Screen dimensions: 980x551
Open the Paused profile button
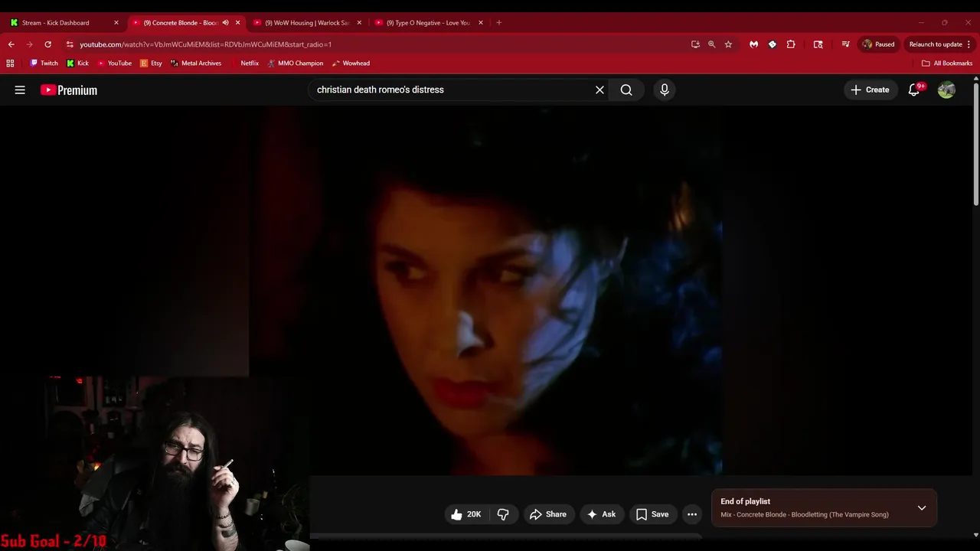[878, 44]
